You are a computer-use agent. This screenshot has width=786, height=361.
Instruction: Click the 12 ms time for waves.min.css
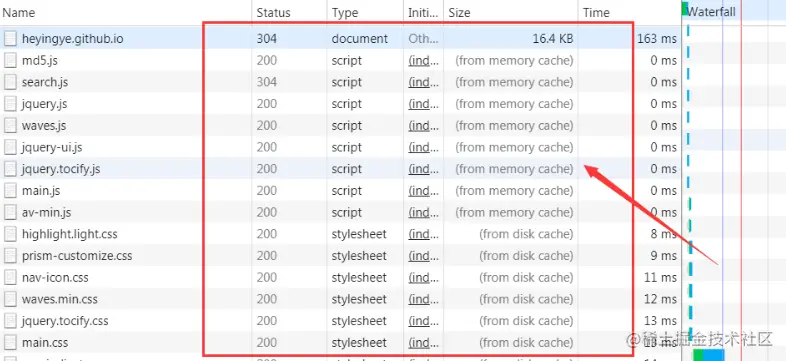click(x=660, y=299)
